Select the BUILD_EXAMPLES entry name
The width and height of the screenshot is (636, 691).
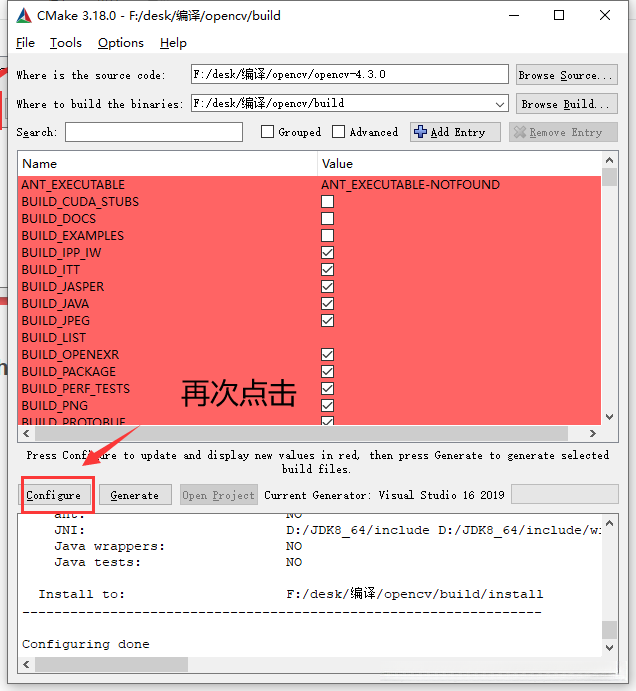coord(73,235)
